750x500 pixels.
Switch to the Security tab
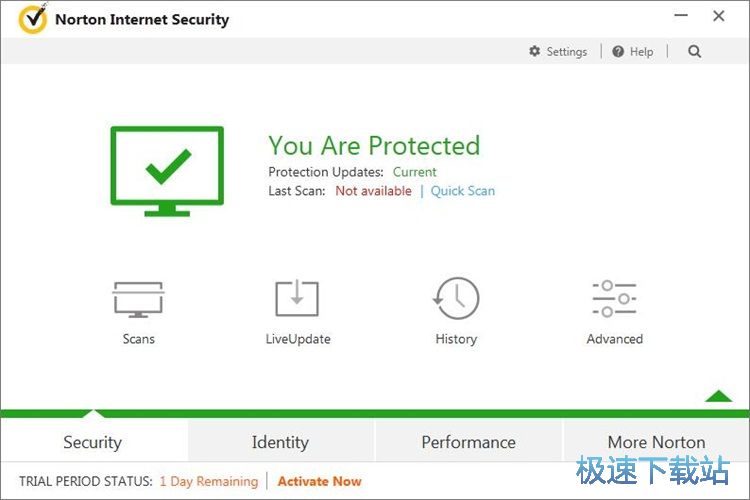point(93,442)
